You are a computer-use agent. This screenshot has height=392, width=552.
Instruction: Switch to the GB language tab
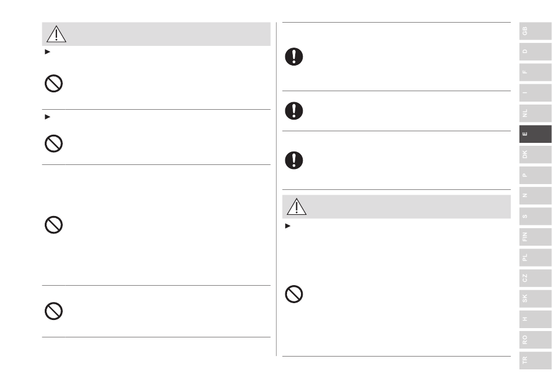pos(535,31)
